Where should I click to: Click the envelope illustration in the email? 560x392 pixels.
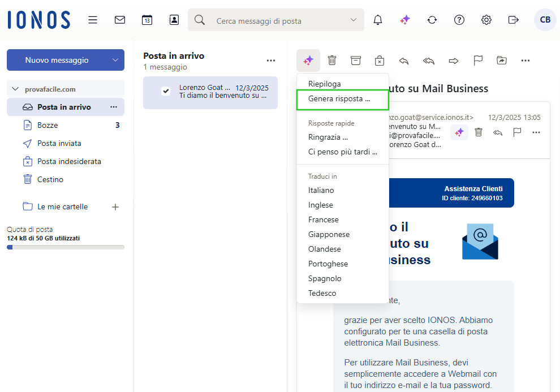[x=480, y=242]
